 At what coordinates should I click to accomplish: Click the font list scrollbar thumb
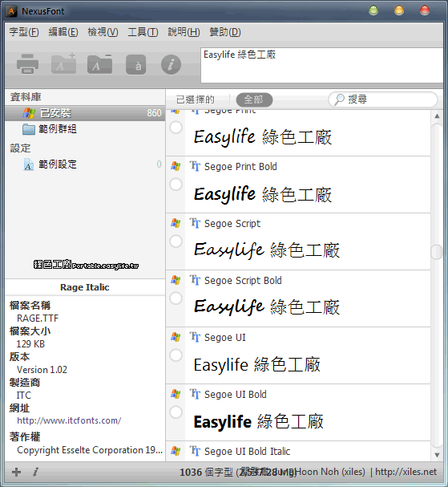tap(437, 252)
